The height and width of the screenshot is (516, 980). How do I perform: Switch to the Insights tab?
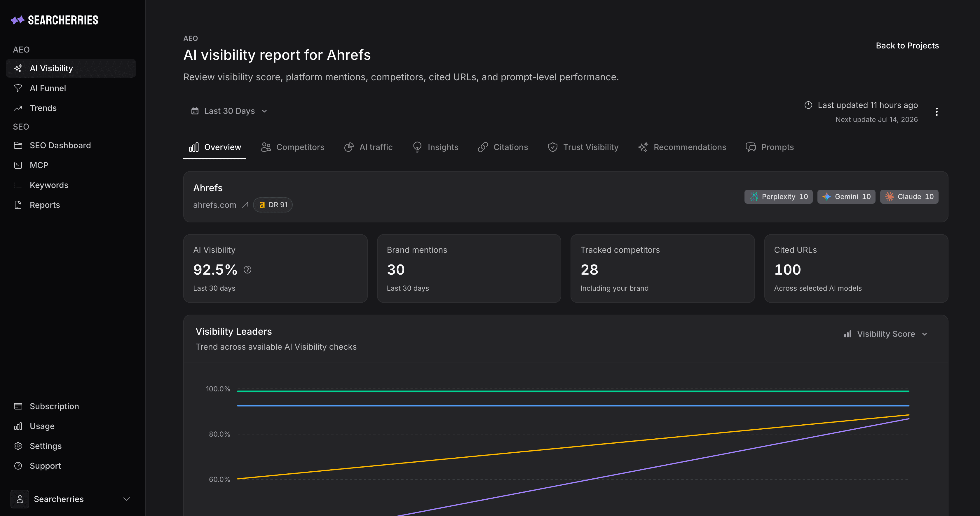(x=435, y=147)
